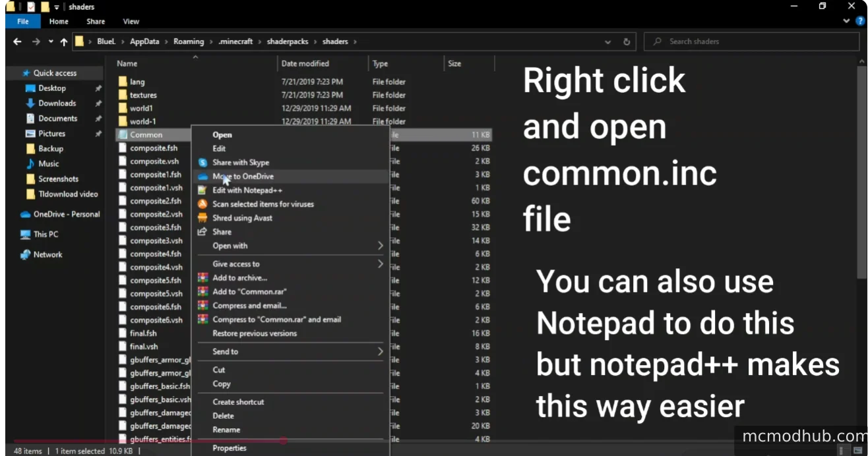Click the Notepad++ icon in context menu
This screenshot has width=868, height=456.
(x=202, y=190)
